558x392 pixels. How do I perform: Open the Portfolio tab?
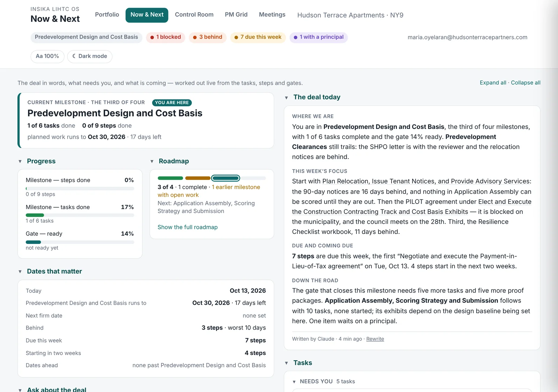107,15
